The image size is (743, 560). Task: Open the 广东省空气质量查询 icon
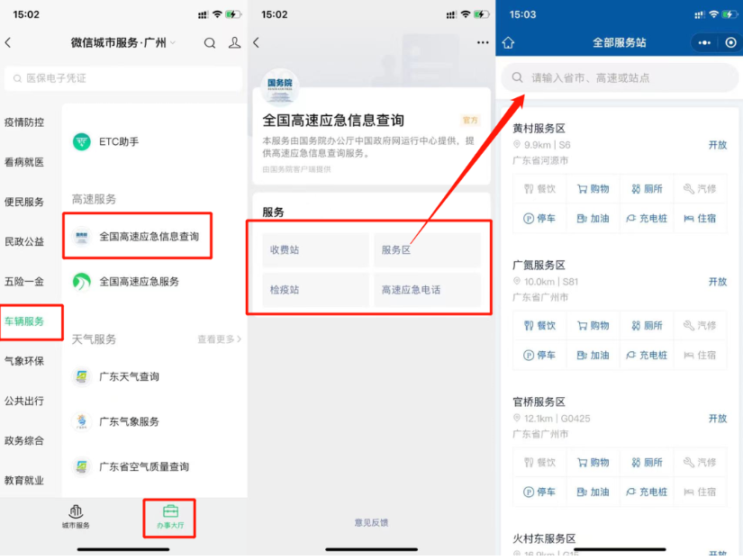click(81, 466)
